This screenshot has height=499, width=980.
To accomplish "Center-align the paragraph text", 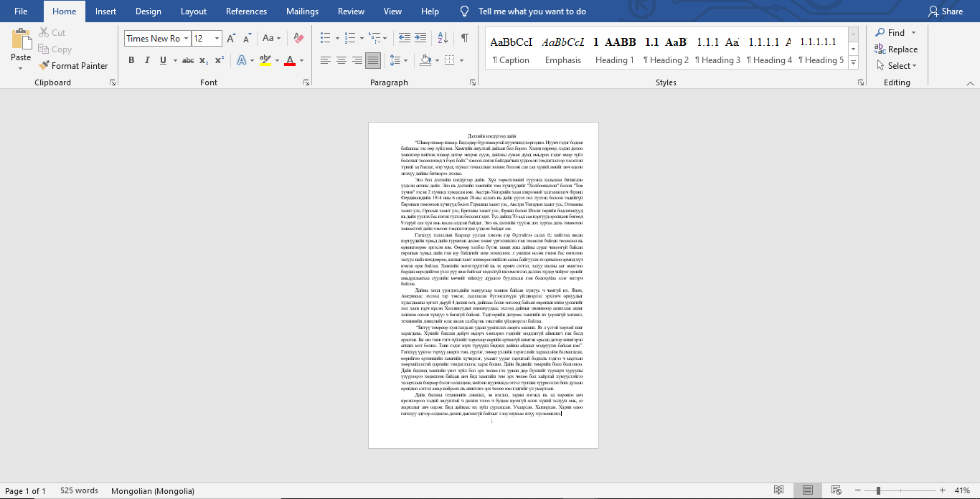I will tap(341, 60).
